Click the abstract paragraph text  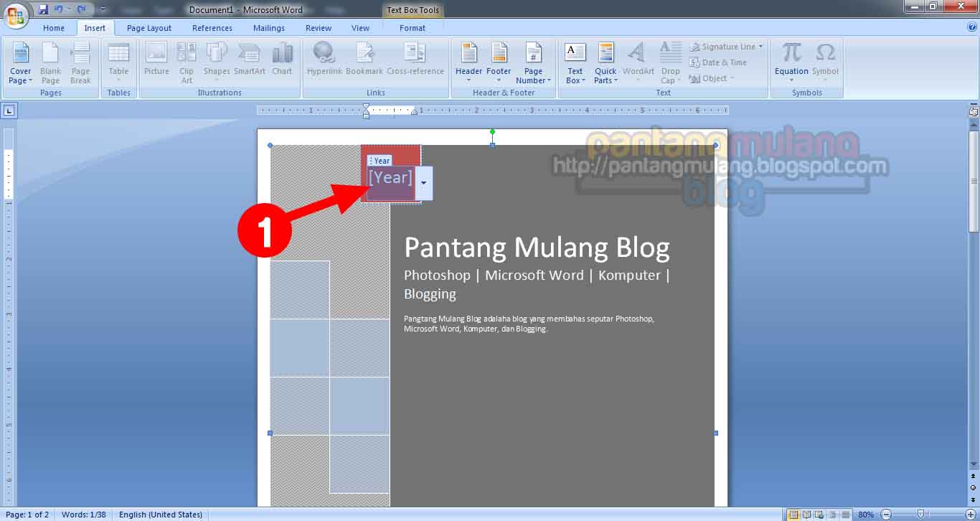click(x=529, y=324)
